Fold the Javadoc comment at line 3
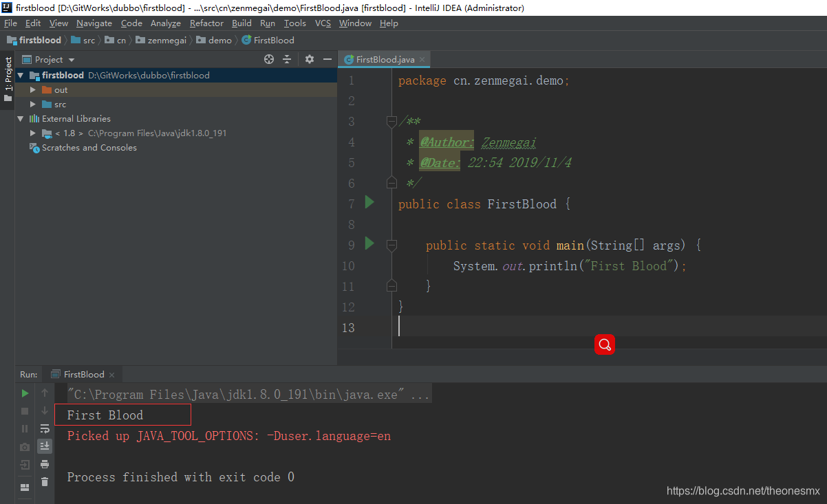Viewport: 827px width, 504px height. coord(391,122)
